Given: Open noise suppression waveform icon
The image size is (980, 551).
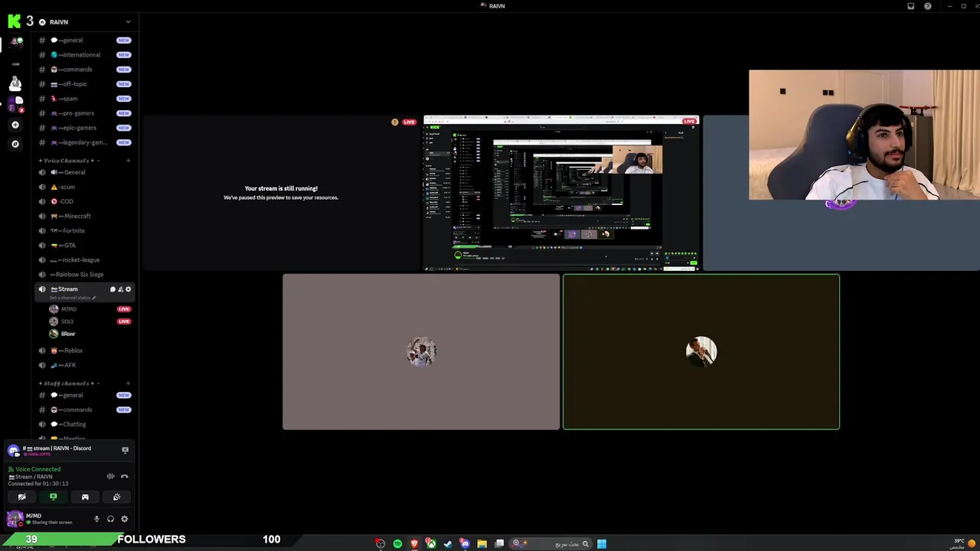Looking at the screenshot, I should (111, 477).
